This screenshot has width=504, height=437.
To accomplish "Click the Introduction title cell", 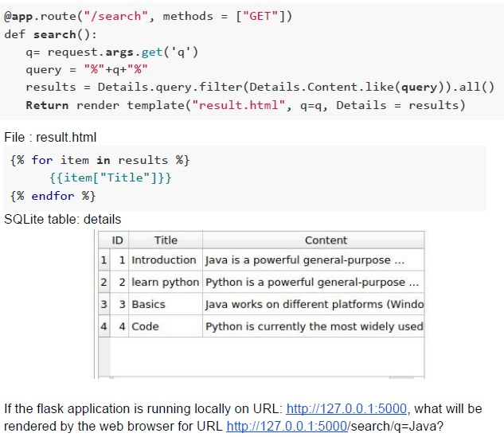I will coord(166,260).
